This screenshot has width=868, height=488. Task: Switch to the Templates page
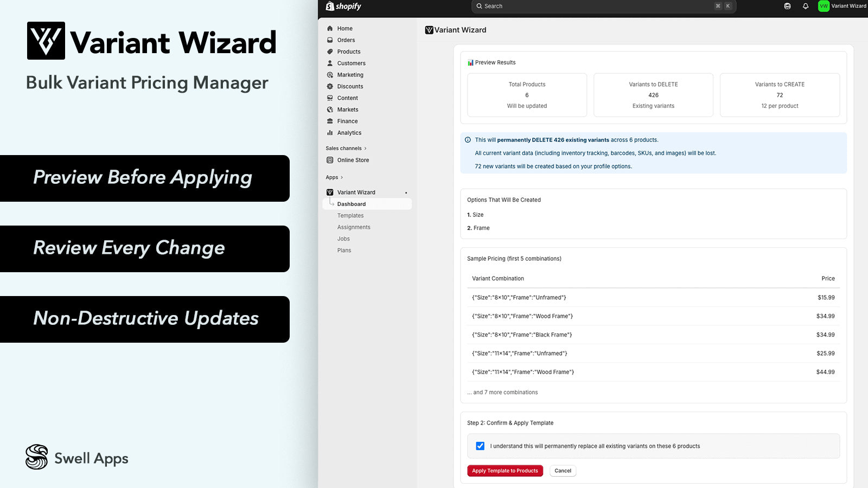[350, 215]
